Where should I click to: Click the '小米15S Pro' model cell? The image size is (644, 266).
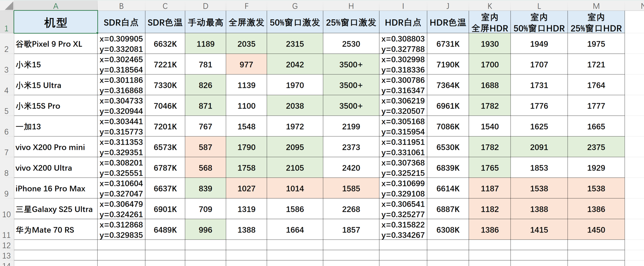pyautogui.click(x=56, y=106)
